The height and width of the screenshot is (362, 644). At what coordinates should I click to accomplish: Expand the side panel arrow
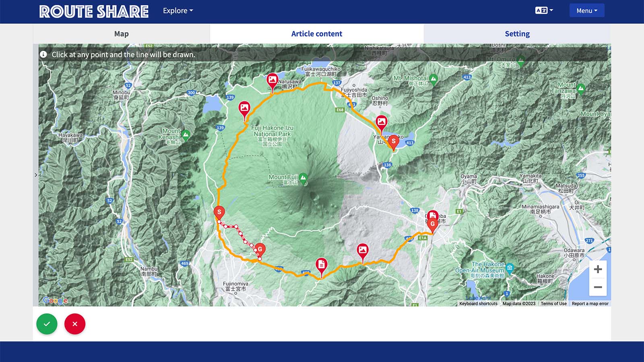click(x=36, y=175)
